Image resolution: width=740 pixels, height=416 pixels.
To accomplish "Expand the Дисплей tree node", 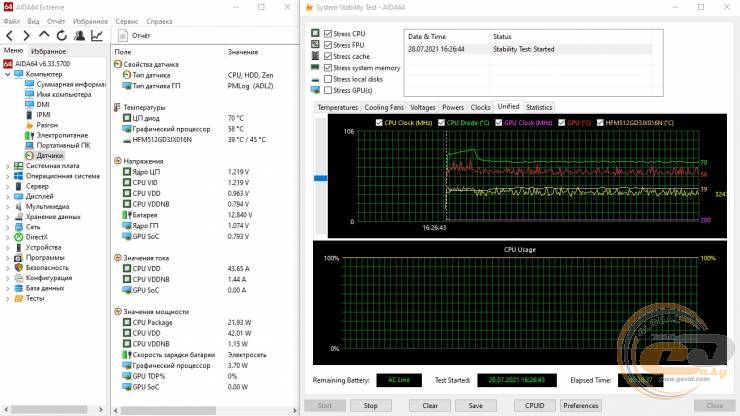I will point(8,196).
